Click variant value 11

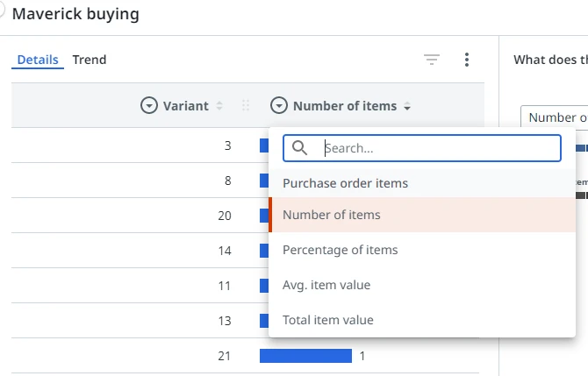pyautogui.click(x=225, y=286)
